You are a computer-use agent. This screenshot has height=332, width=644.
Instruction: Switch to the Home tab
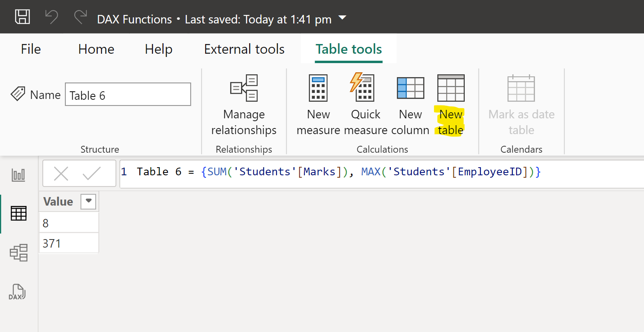[x=96, y=49]
